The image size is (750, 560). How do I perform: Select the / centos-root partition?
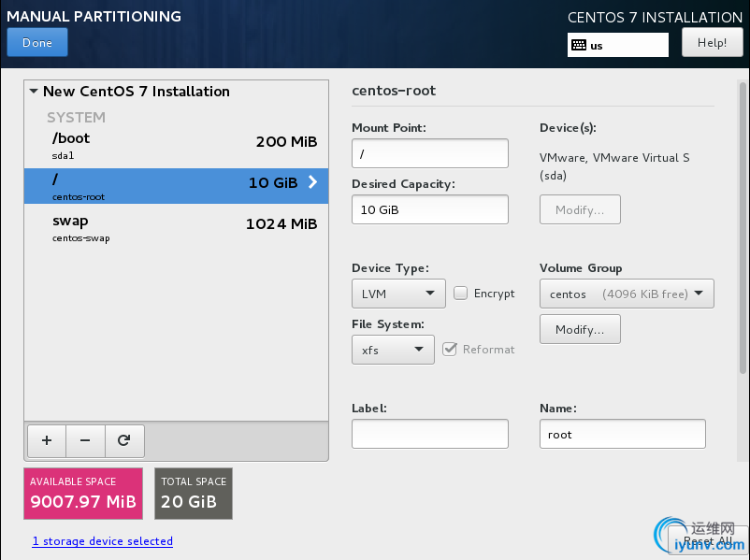point(176,186)
